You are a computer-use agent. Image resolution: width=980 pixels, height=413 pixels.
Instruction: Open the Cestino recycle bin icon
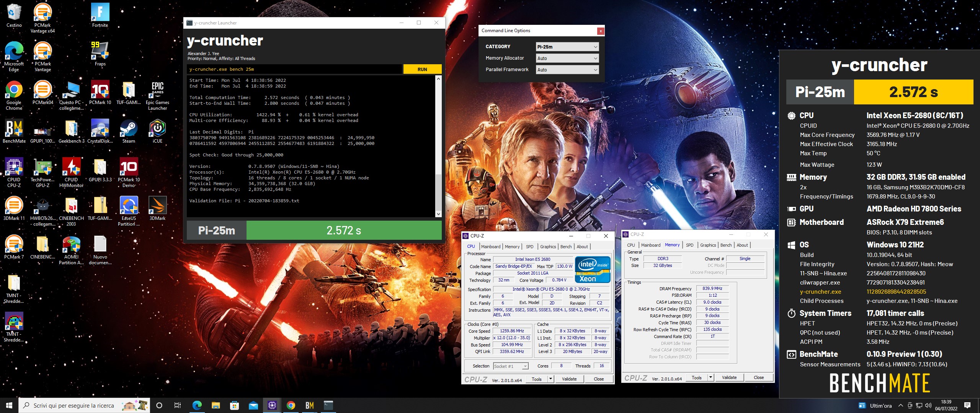[14, 15]
